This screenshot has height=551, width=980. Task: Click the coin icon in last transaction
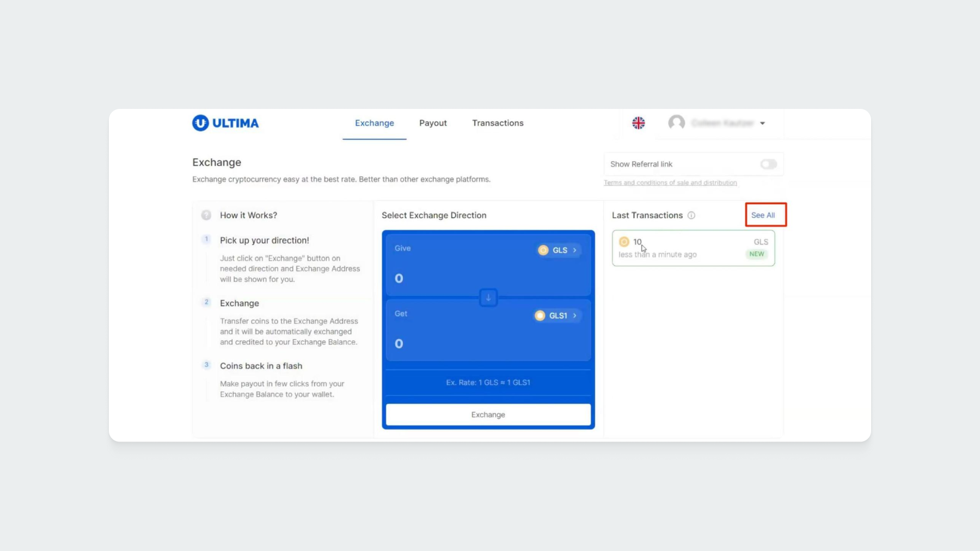point(624,242)
